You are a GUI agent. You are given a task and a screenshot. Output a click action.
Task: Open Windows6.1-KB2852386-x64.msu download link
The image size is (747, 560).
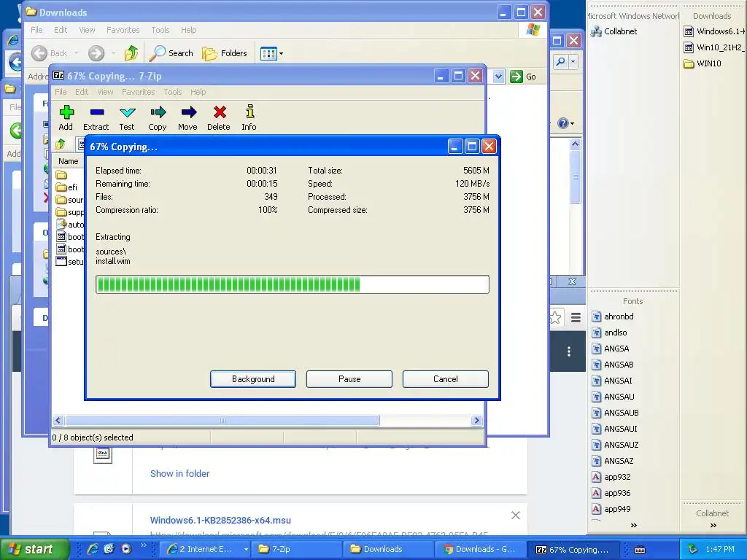[x=220, y=520]
